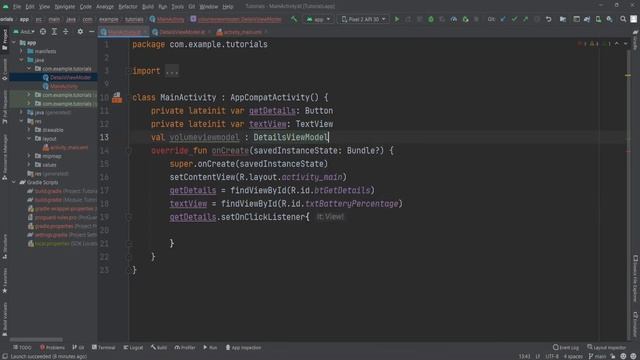Click the Expand All icon in Project panel
The width and height of the screenshot is (640, 360).
tap(54, 31)
